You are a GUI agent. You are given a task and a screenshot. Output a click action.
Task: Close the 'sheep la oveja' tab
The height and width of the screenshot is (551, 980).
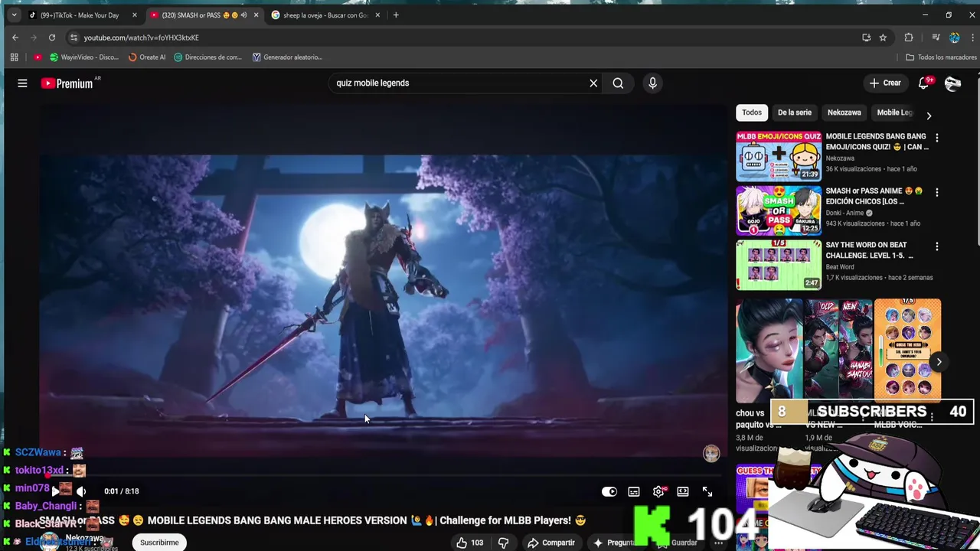pyautogui.click(x=377, y=15)
